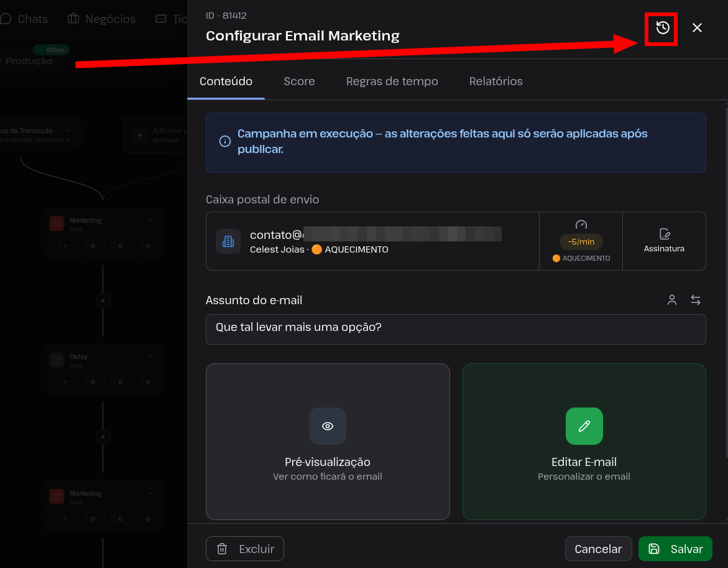Image resolution: width=728 pixels, height=568 pixels.
Task: Go to the Relatórios tab
Action: pyautogui.click(x=496, y=81)
